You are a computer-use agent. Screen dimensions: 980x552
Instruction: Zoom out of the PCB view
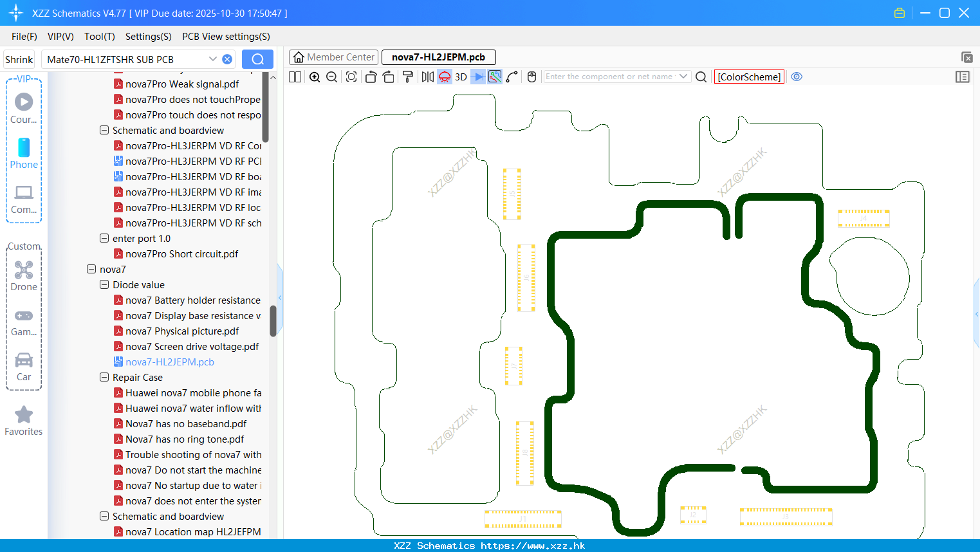pyautogui.click(x=331, y=77)
